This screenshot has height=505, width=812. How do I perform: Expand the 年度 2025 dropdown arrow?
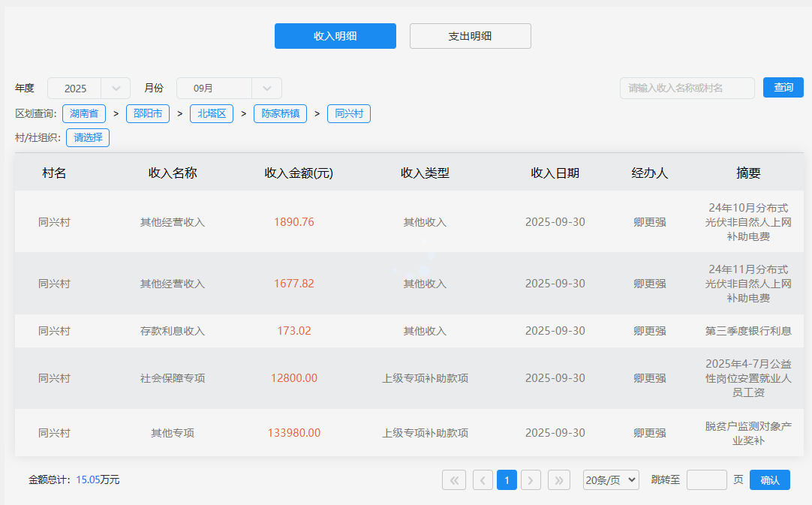116,89
